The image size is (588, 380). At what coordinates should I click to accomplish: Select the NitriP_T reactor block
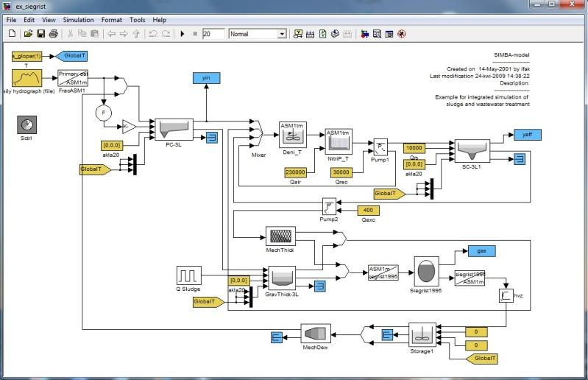click(339, 141)
